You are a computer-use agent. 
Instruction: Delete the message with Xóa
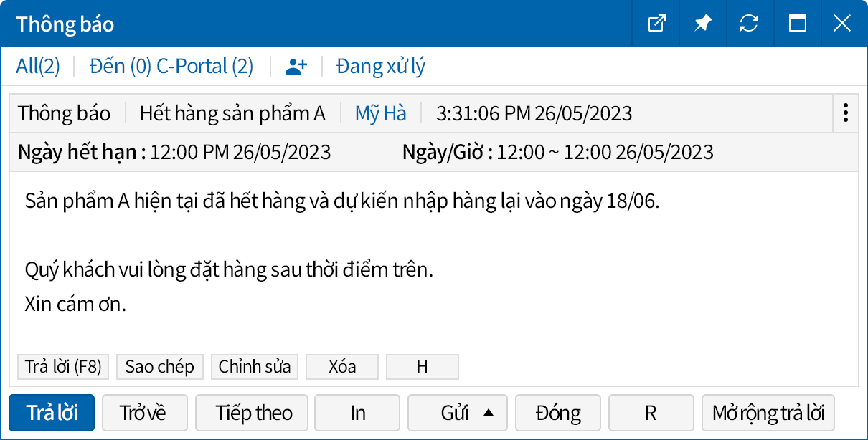pos(342,366)
